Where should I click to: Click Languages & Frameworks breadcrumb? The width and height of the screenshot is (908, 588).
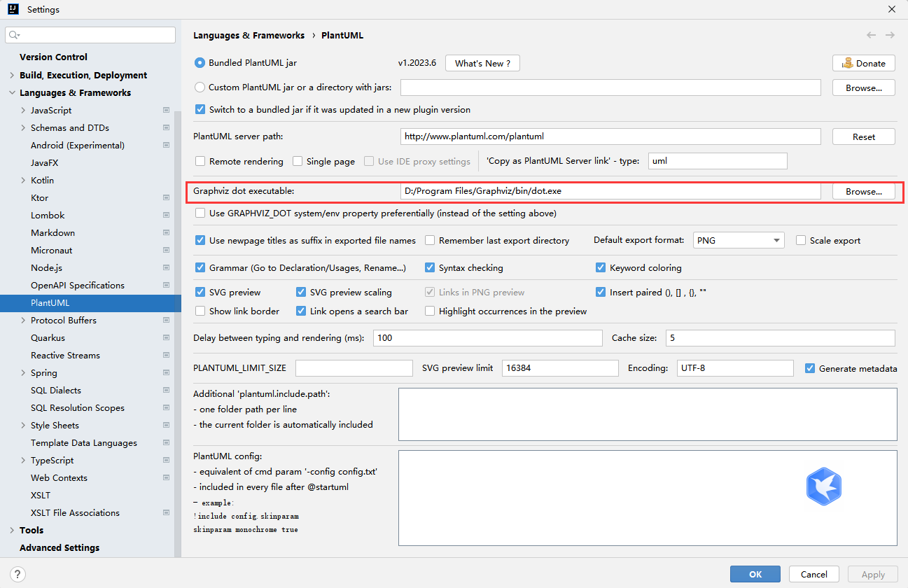coord(249,35)
